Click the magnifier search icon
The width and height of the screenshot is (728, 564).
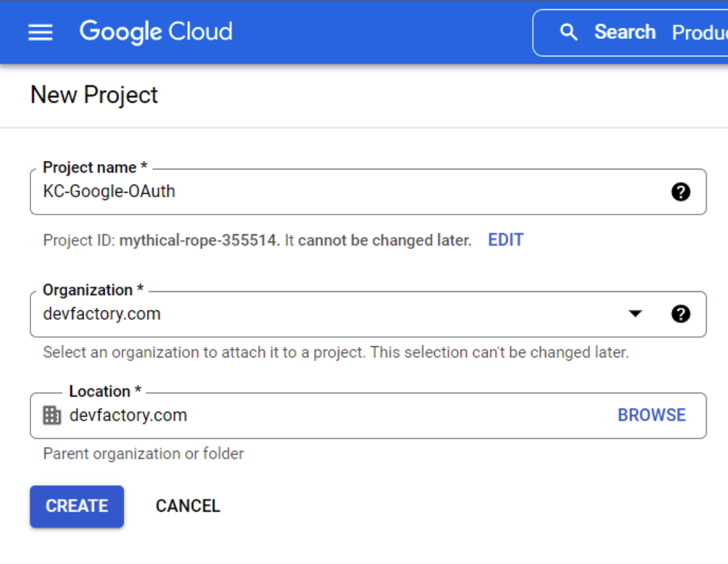coord(568,32)
